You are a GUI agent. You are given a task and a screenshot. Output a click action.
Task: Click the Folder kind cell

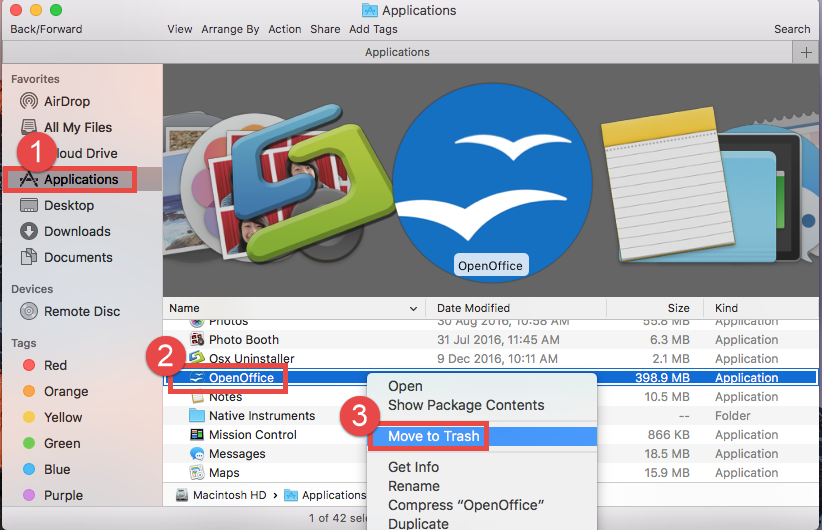[732, 416]
